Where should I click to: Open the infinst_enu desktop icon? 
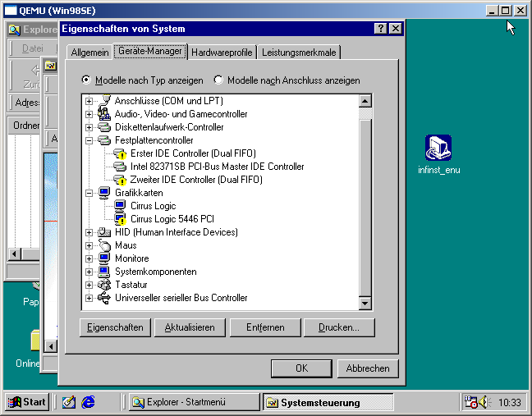[x=438, y=149]
